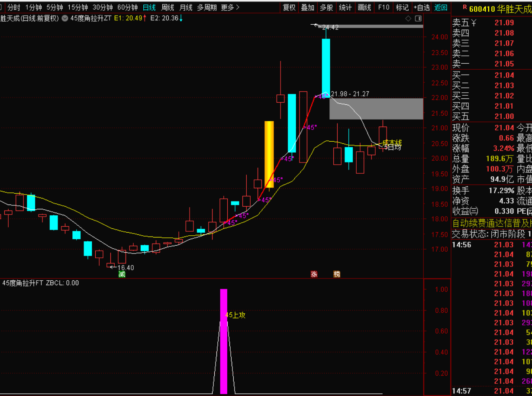Image resolution: width=532 pixels, height=396 pixels.
Task: Click the panel layout icon beside diamond
Action: tap(418, 18)
